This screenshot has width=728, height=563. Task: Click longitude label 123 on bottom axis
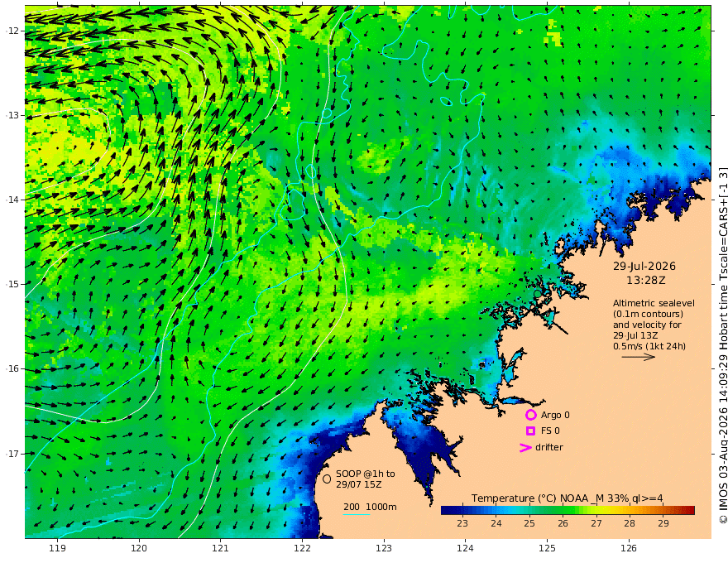pos(384,548)
